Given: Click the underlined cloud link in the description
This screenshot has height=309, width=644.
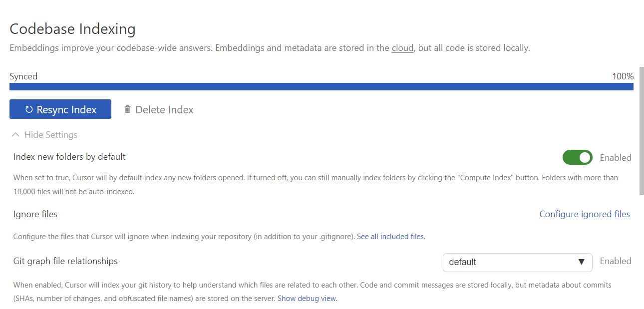Looking at the screenshot, I should (x=402, y=48).
